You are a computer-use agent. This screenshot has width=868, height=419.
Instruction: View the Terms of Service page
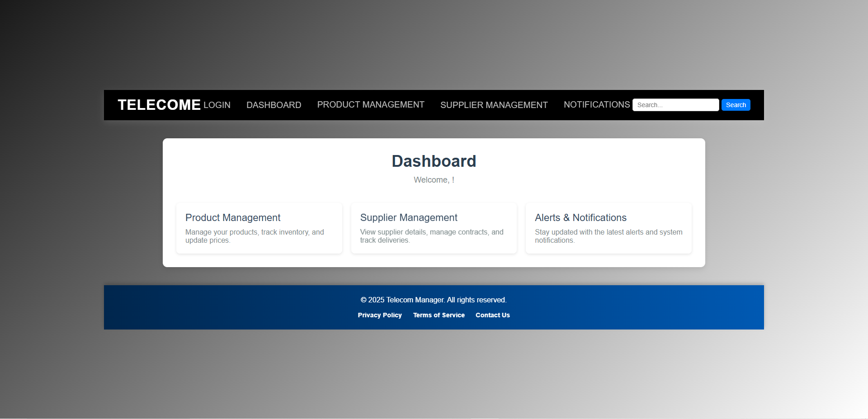coord(439,315)
